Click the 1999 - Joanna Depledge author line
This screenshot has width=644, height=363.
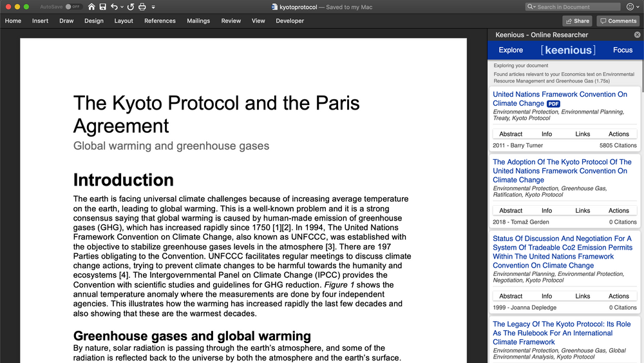(x=524, y=308)
